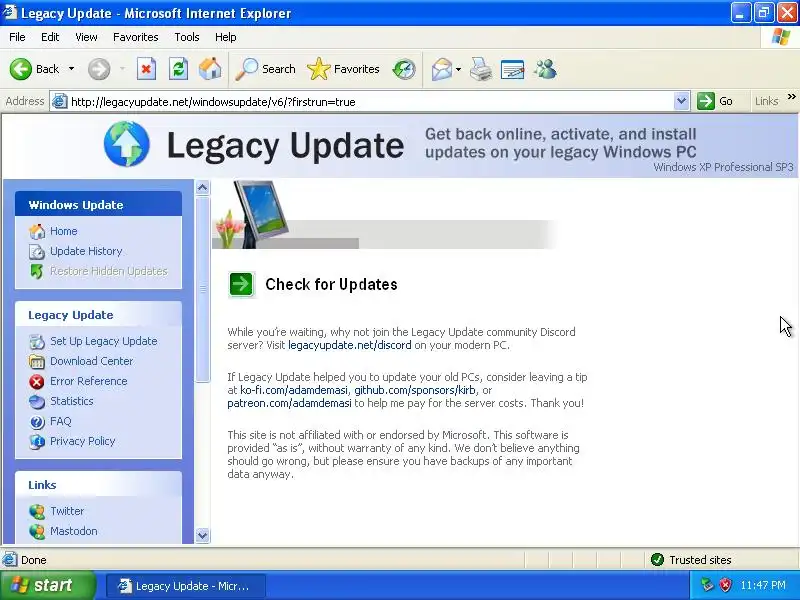
Task: Open the History clock icon
Action: click(x=404, y=69)
